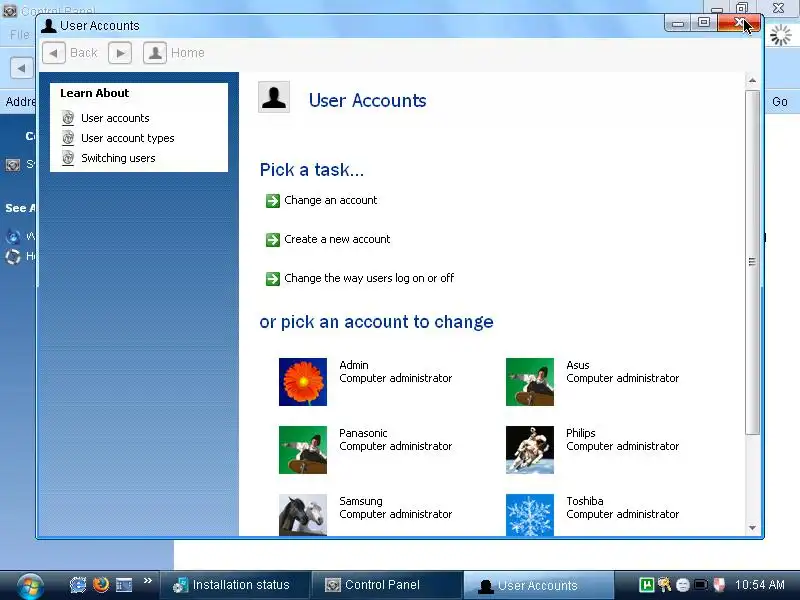Choose 'Create a new account' task
This screenshot has width=800, height=600.
pos(337,239)
